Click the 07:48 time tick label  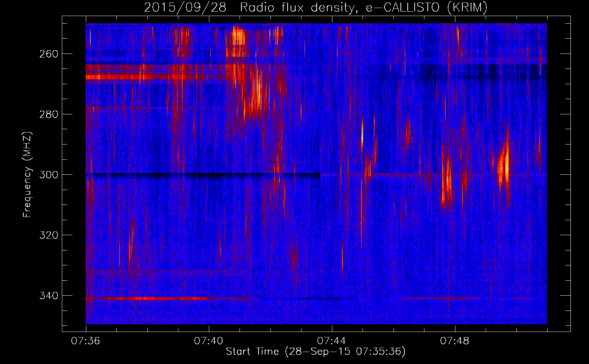point(455,341)
